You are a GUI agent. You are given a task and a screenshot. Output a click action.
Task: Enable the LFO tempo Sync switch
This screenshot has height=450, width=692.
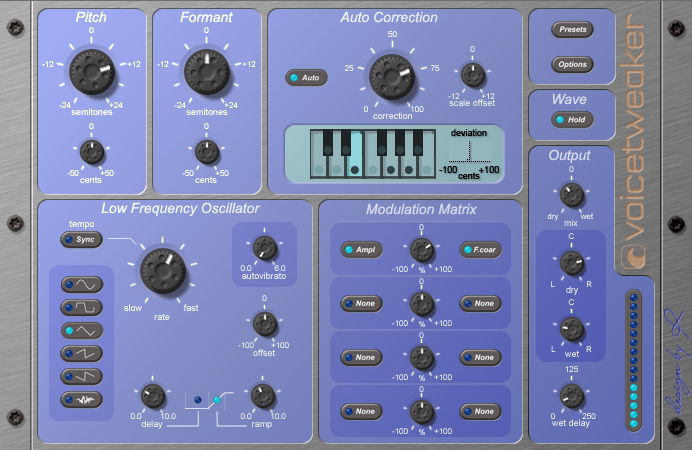(82, 240)
